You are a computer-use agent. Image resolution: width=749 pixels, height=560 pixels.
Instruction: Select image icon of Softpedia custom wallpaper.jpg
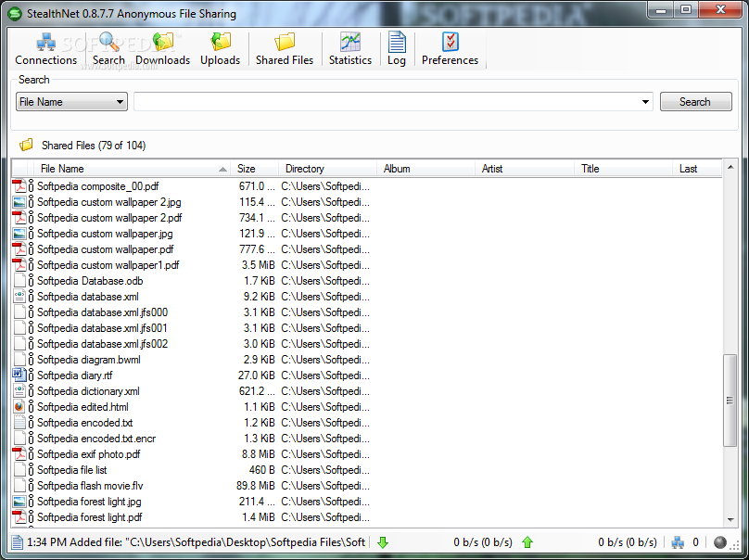pyautogui.click(x=19, y=233)
